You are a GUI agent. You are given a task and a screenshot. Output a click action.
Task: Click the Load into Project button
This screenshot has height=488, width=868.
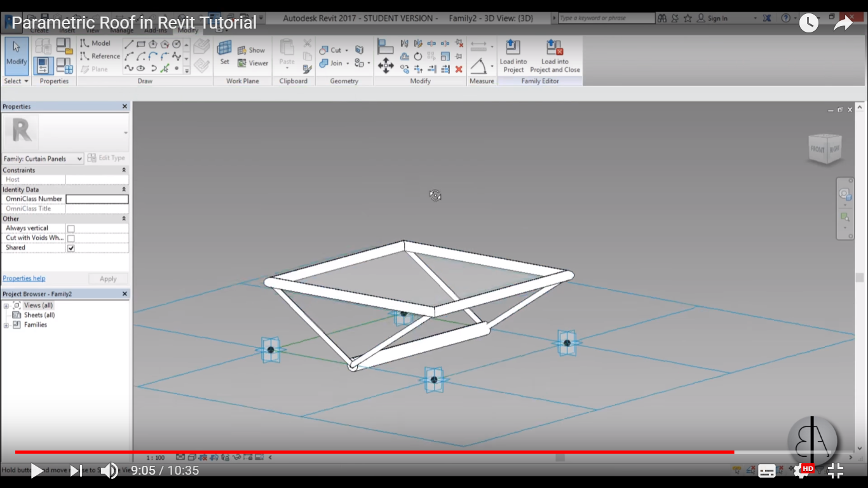pyautogui.click(x=513, y=57)
